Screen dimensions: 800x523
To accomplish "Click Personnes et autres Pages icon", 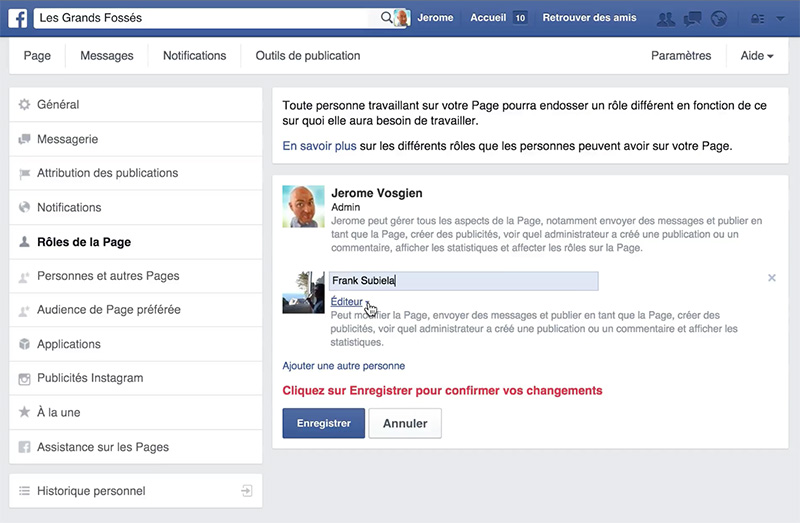I will [24, 277].
